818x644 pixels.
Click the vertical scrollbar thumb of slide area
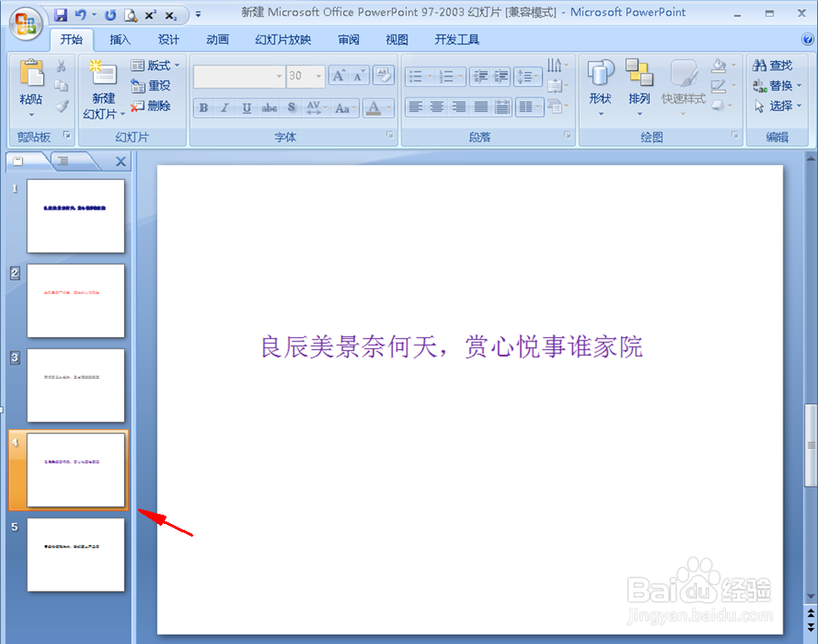click(810, 445)
